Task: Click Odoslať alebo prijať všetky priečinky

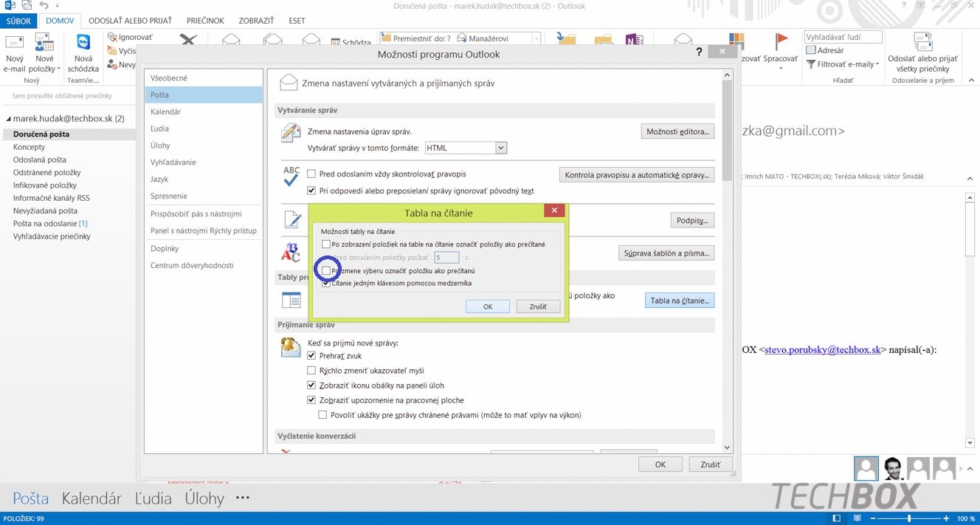Action: pyautogui.click(x=922, y=53)
